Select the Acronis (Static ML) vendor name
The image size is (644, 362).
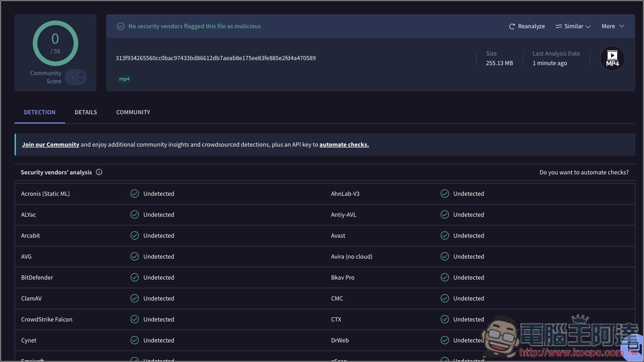[x=45, y=194]
